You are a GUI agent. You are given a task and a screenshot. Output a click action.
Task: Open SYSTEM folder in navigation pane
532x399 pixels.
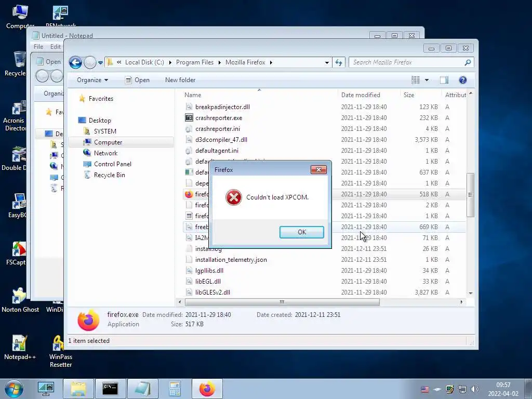click(x=105, y=131)
